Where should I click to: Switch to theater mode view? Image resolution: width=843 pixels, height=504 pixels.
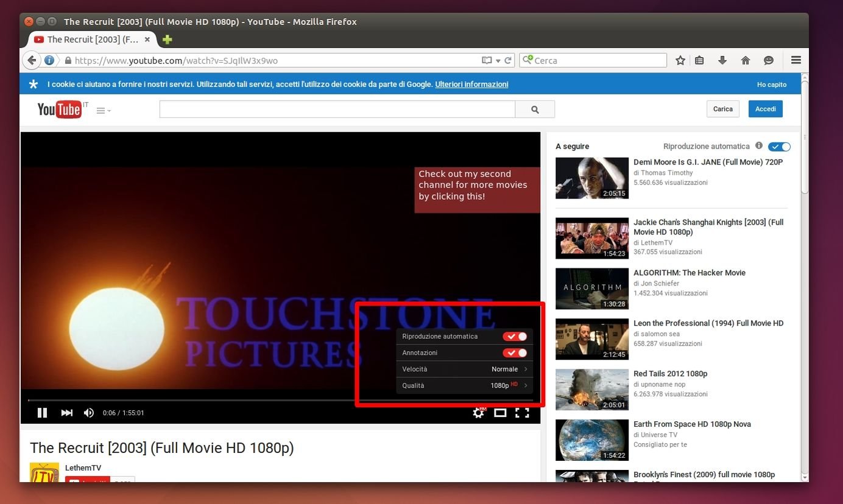click(500, 413)
